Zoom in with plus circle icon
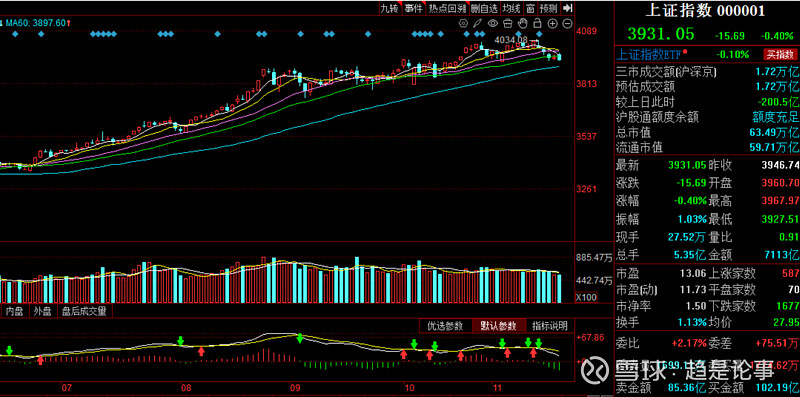The width and height of the screenshot is (800, 397). [553, 23]
